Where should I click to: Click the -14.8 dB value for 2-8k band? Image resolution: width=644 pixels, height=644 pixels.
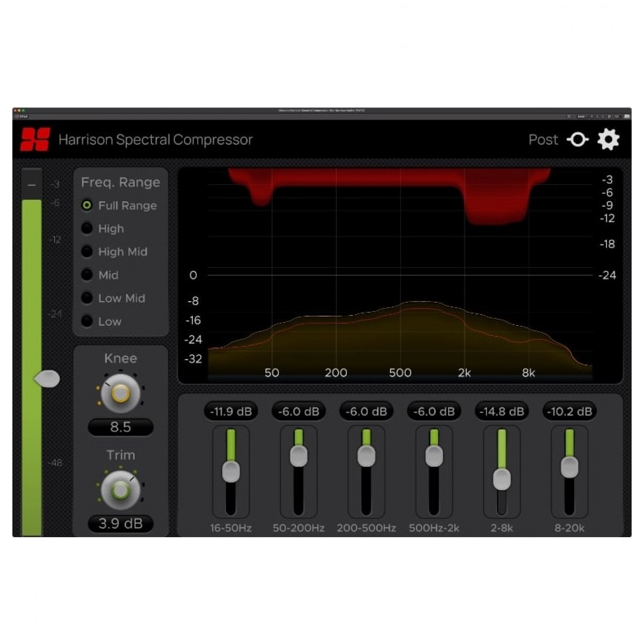click(x=502, y=412)
